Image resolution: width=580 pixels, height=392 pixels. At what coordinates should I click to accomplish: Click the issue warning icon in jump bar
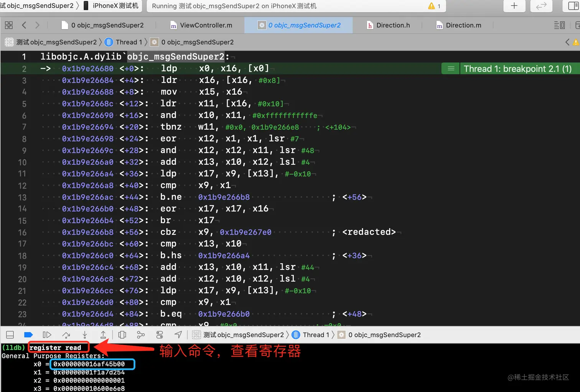(x=576, y=42)
